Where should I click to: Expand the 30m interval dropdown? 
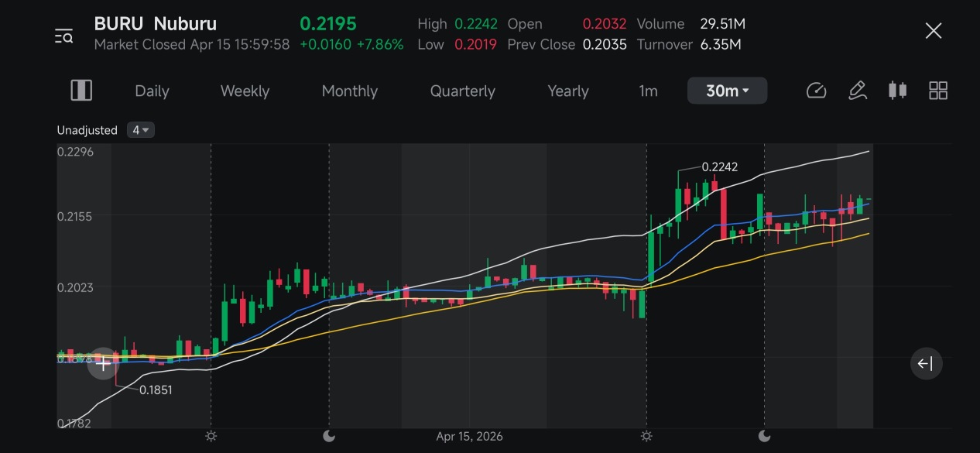pyautogui.click(x=727, y=91)
